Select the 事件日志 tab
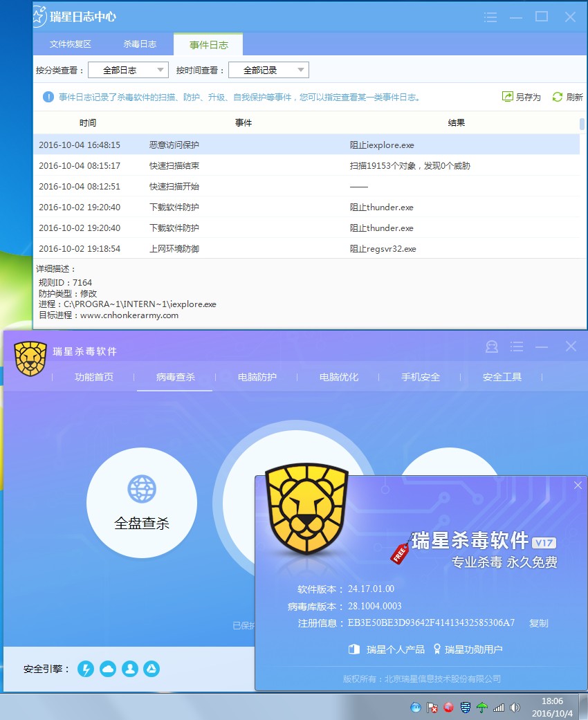 click(x=208, y=44)
